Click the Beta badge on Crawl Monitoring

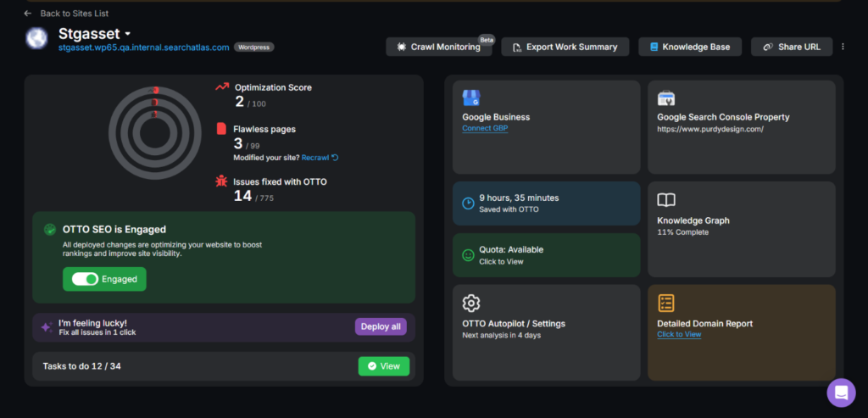pos(487,40)
